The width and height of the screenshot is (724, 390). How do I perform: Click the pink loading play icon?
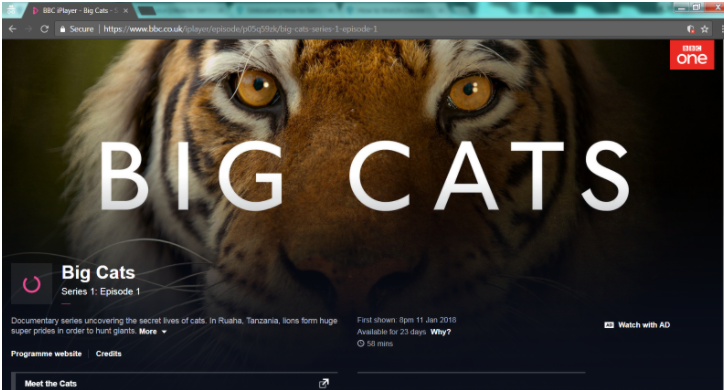[x=31, y=284]
